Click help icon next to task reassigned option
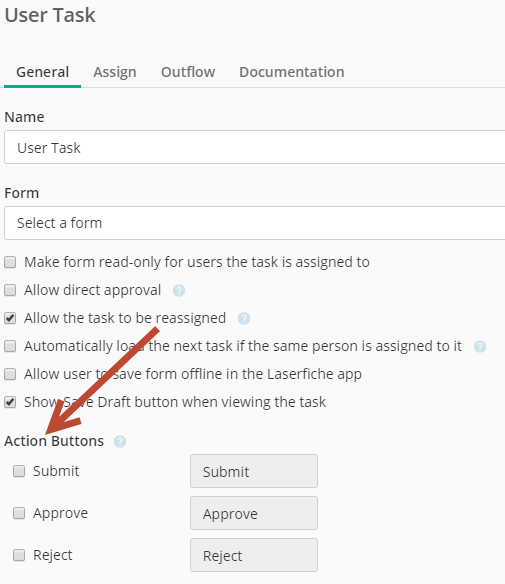The width and height of the screenshot is (505, 584). coord(244,318)
